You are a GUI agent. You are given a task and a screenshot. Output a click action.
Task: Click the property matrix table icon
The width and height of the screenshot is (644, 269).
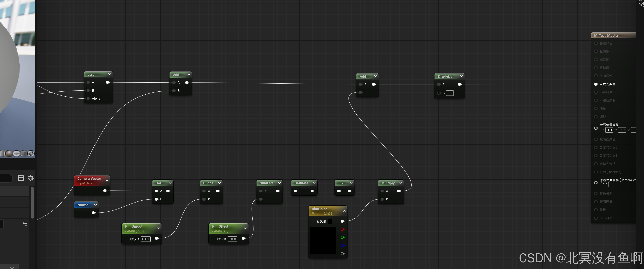tap(21, 178)
